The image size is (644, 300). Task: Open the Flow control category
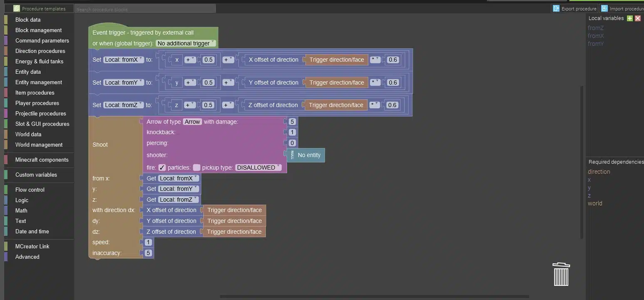(x=30, y=190)
